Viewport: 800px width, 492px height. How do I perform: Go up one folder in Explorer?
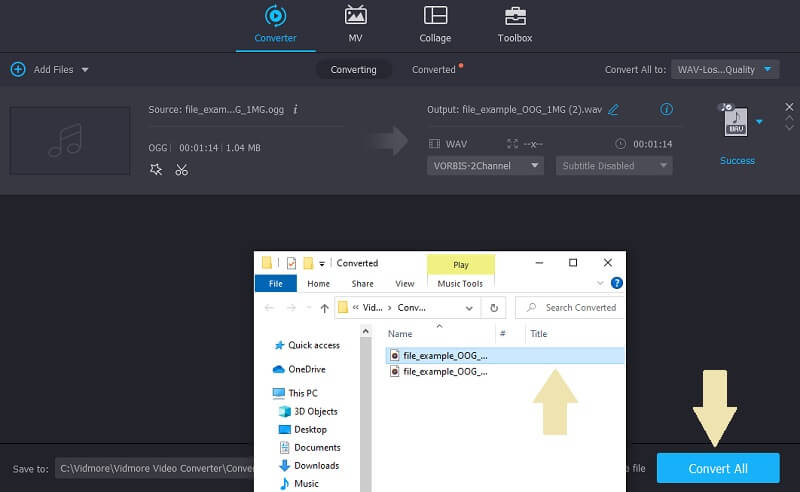tap(322, 307)
